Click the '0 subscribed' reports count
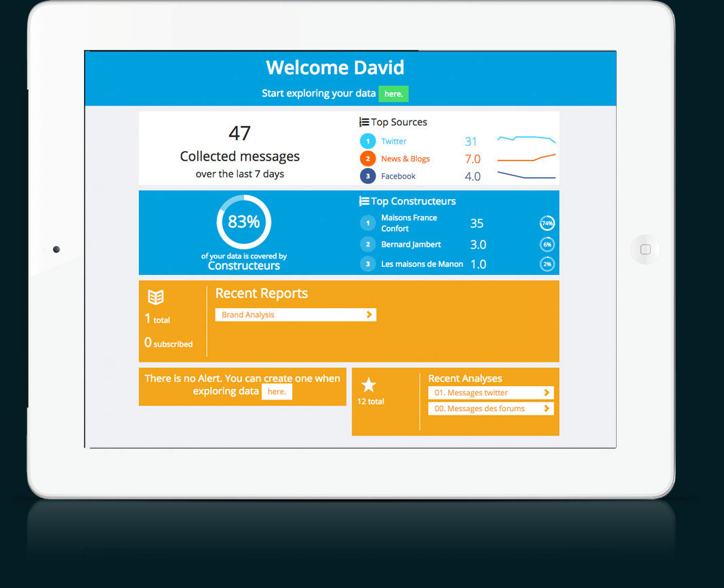 pyautogui.click(x=168, y=343)
